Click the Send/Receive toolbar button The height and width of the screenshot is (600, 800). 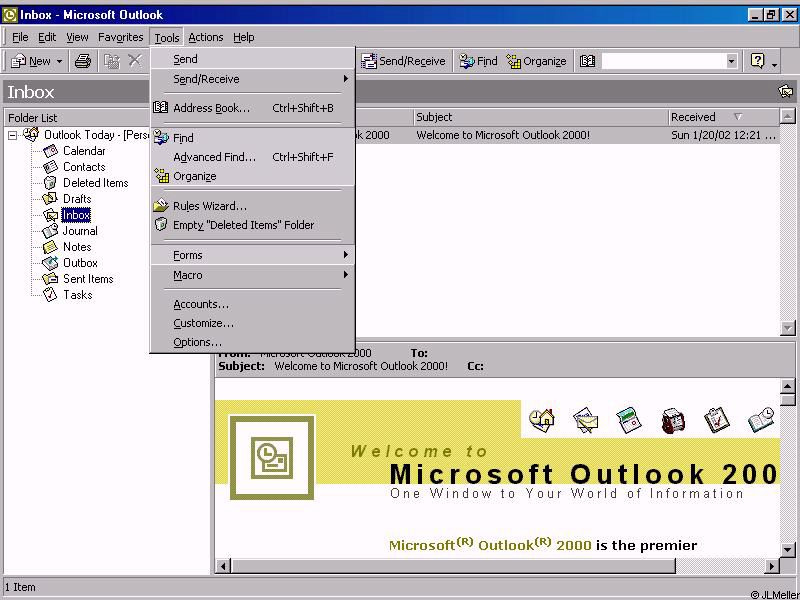tap(403, 61)
